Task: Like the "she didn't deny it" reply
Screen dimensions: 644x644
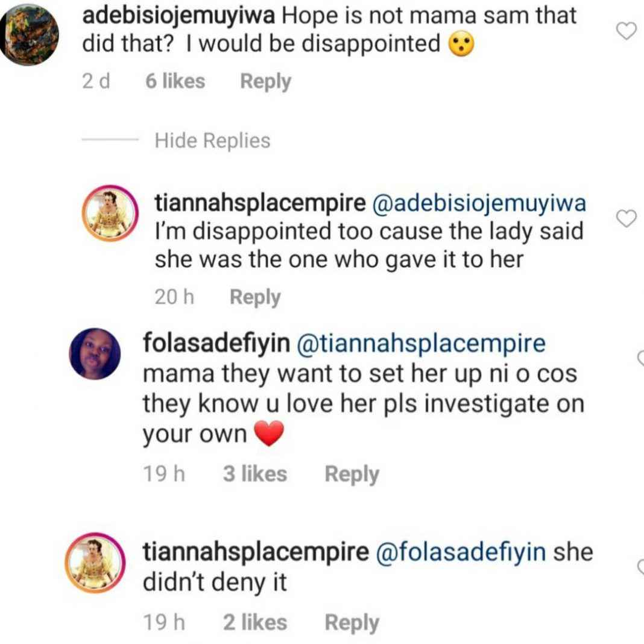Action: point(640,567)
